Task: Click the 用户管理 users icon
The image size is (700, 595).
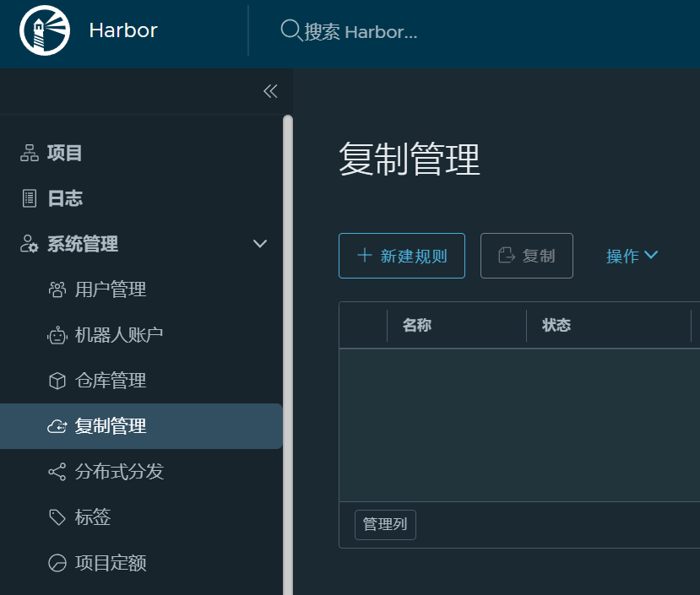Action: (x=57, y=289)
